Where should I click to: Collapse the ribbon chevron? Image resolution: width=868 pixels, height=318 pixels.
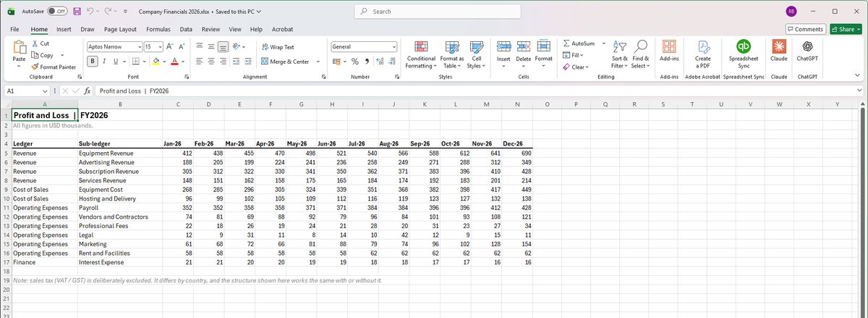857,75
